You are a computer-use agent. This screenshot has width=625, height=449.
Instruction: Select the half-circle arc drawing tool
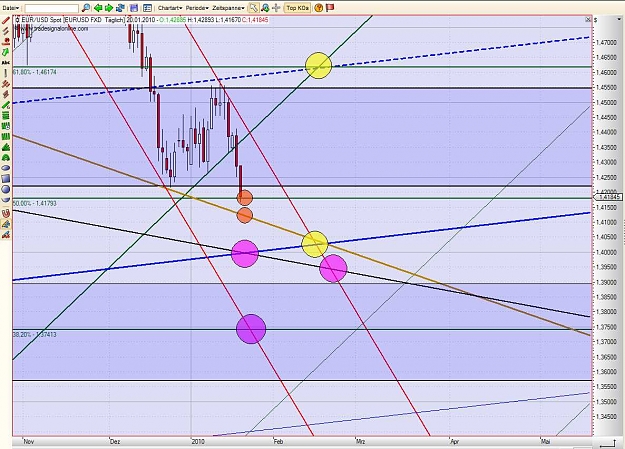(x=6, y=199)
